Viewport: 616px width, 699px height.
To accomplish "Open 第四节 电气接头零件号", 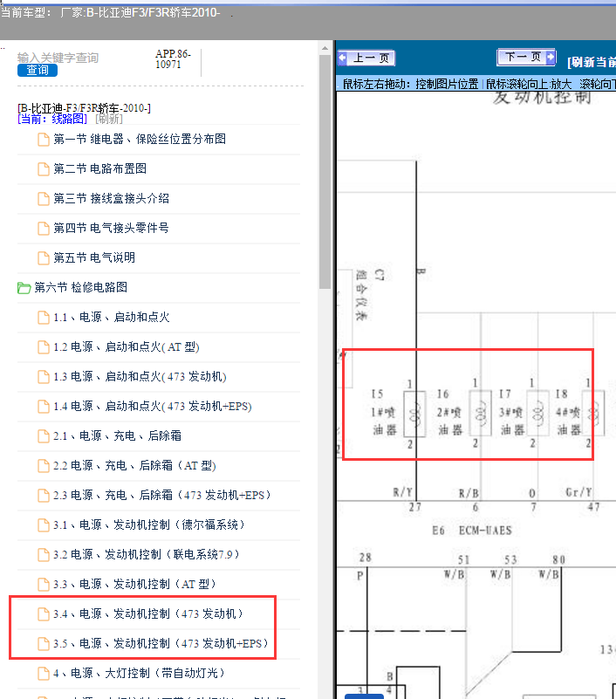I will [x=111, y=229].
